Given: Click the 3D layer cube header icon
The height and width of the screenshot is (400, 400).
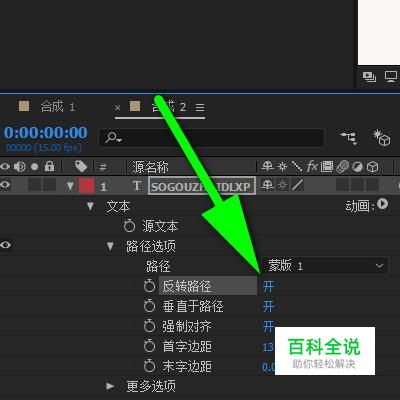Looking at the screenshot, I should coord(373,166).
